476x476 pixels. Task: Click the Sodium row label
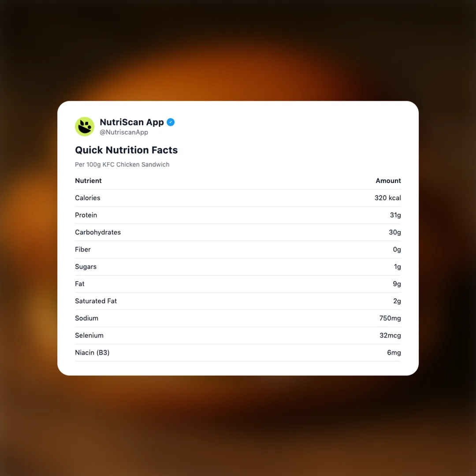point(86,318)
